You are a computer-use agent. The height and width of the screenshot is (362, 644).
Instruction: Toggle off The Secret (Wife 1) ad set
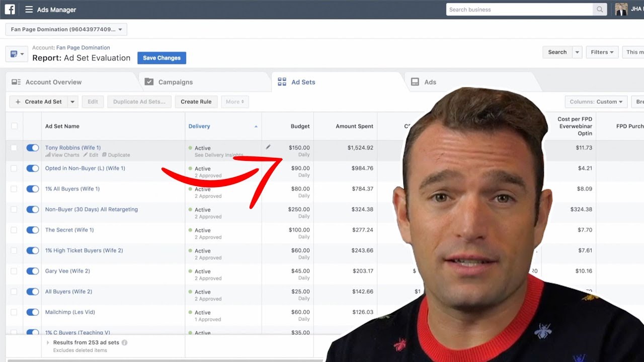(x=32, y=230)
